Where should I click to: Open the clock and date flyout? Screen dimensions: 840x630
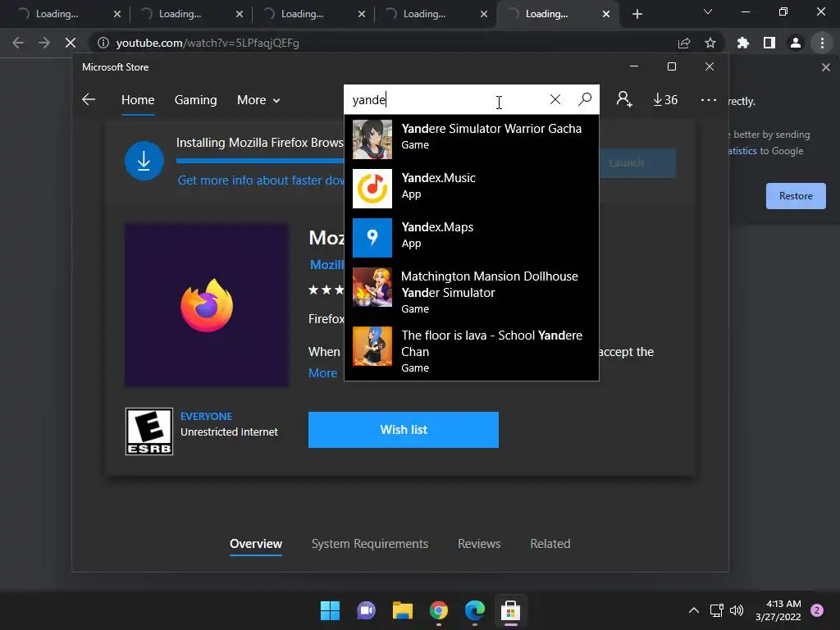pos(778,610)
